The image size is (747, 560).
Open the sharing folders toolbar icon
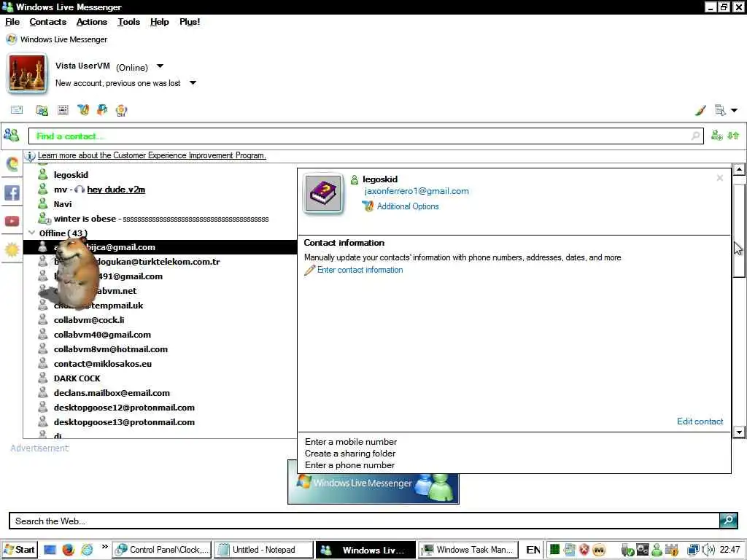42,111
